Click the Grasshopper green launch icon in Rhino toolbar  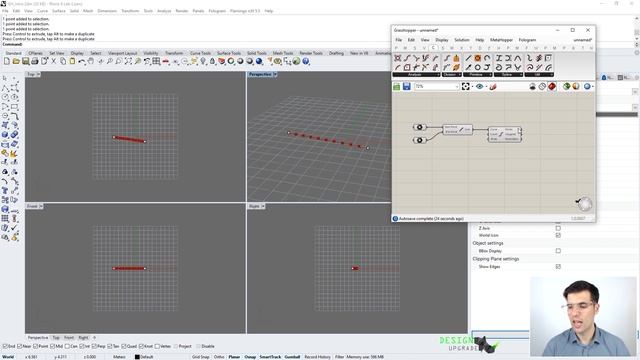(296, 61)
